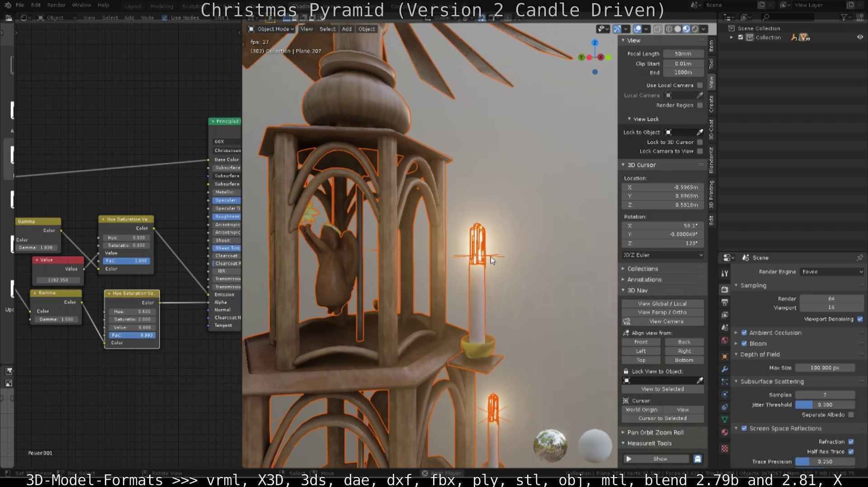Disable Half Res Trace checkbox
868x487 pixels.
click(851, 452)
